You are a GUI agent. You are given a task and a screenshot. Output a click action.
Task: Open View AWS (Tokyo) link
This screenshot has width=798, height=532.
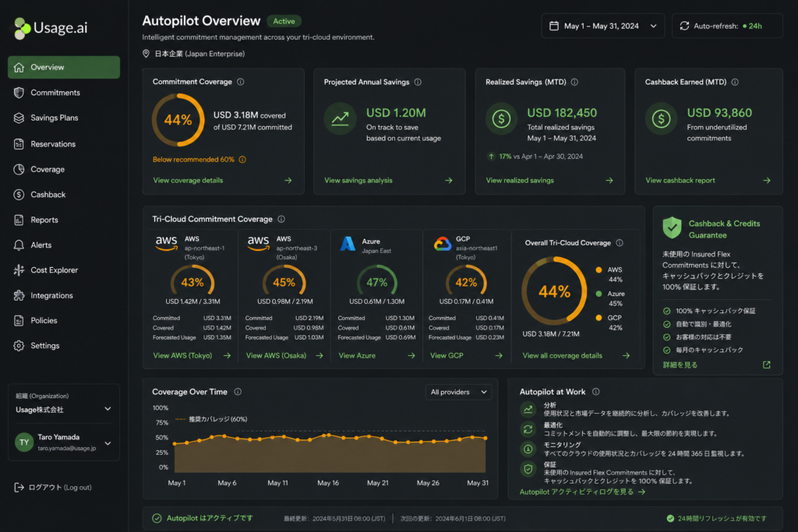click(192, 355)
